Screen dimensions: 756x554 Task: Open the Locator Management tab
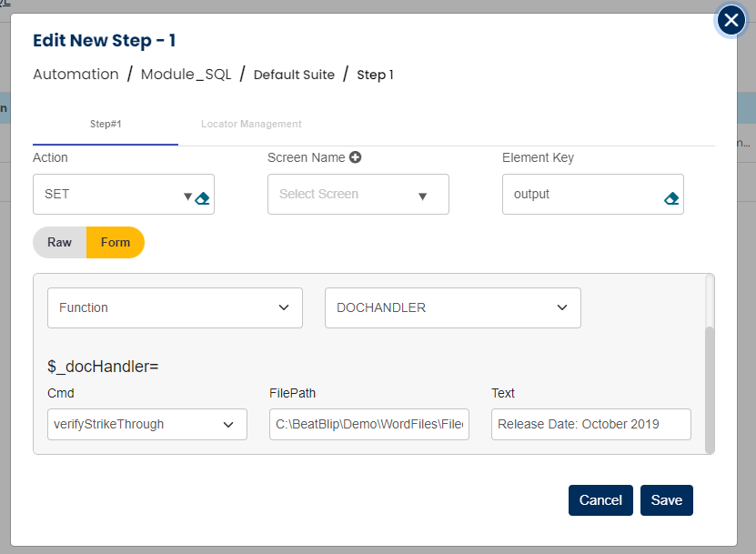click(x=251, y=124)
